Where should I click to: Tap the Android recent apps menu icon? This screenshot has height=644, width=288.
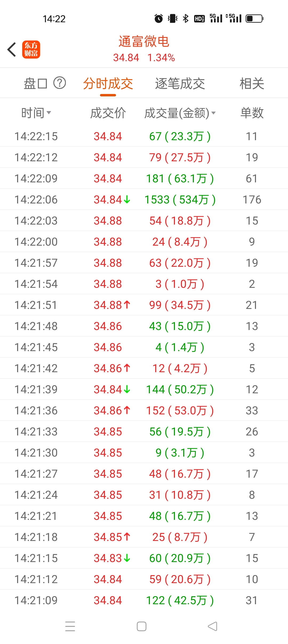pos(70,626)
